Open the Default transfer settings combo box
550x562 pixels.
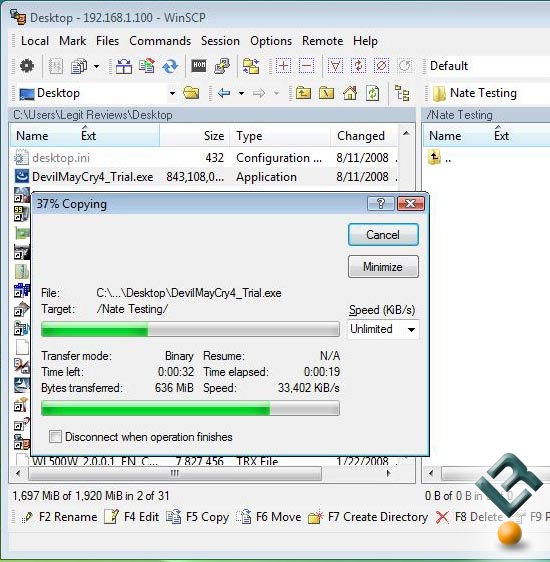[x=489, y=66]
